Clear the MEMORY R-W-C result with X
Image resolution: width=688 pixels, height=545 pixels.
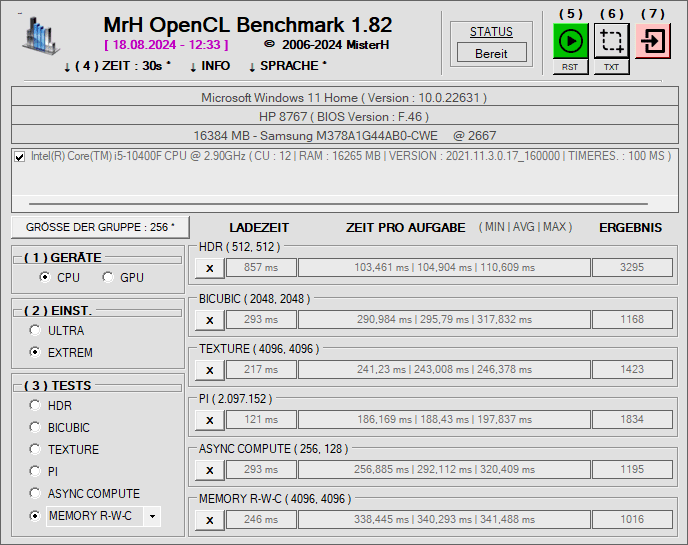210,520
